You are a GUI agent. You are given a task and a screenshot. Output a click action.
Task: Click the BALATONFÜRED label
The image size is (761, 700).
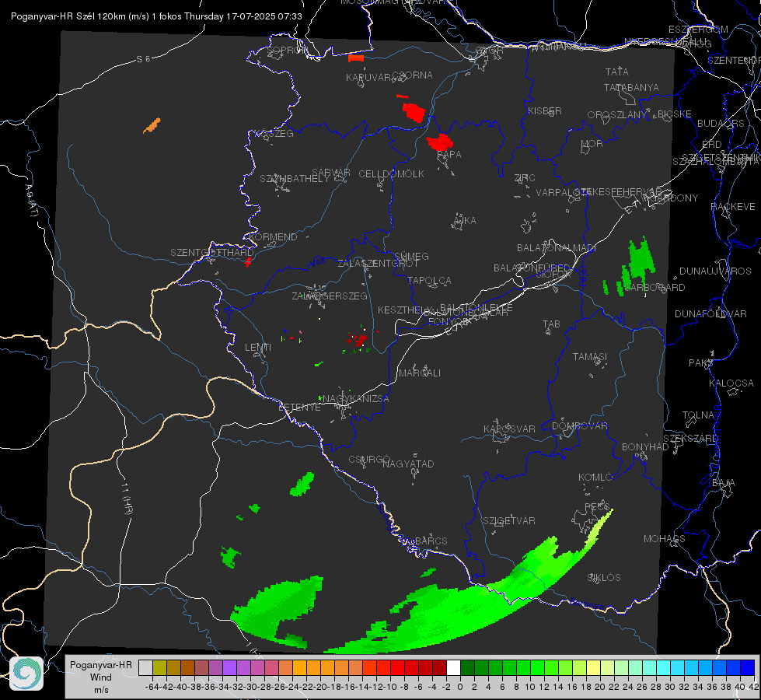532,268
